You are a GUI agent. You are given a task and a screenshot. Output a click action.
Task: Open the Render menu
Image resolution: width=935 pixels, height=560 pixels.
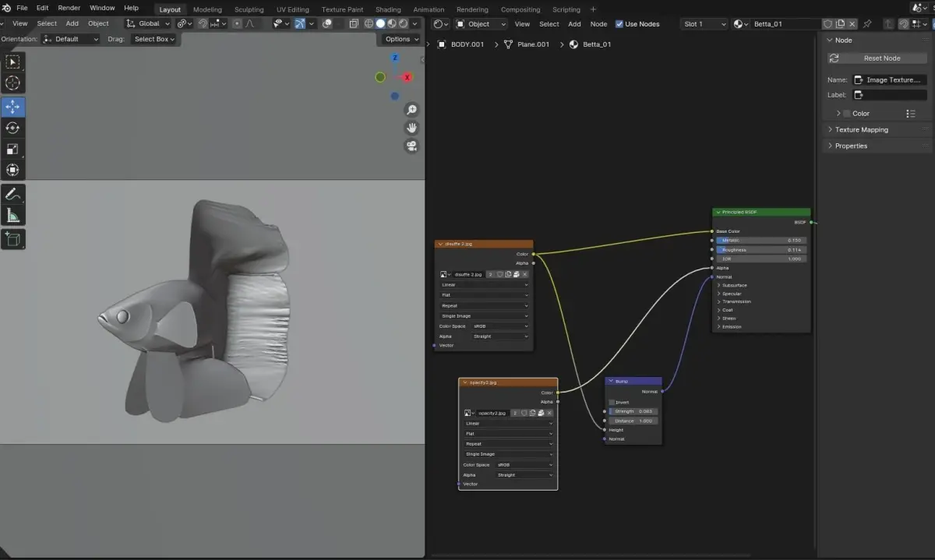pyautogui.click(x=69, y=8)
